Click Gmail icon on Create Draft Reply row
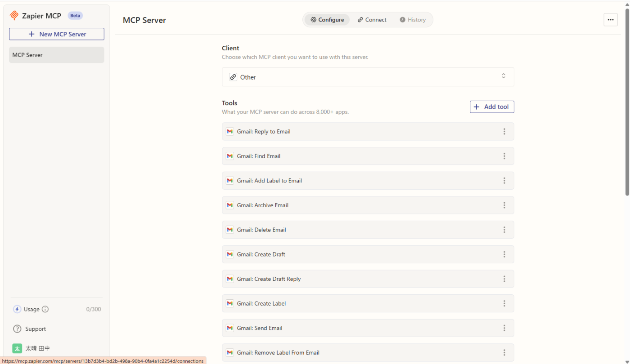The image size is (630, 364). coord(230,279)
